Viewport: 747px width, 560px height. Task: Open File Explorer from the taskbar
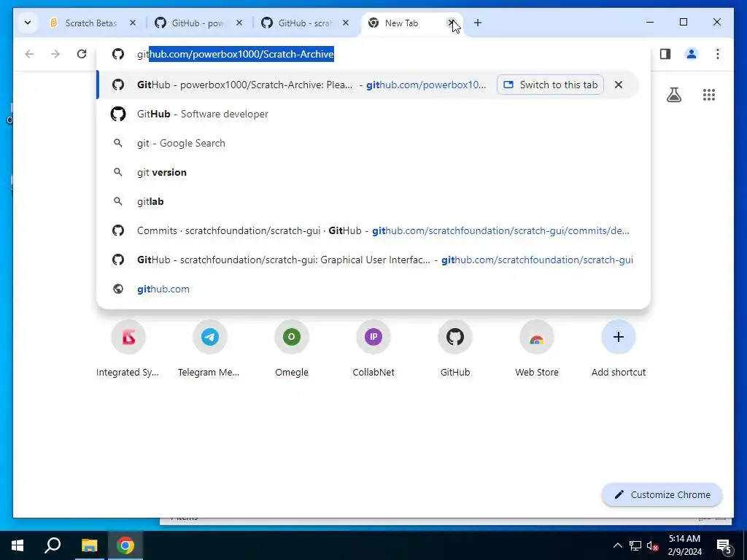[x=89, y=545]
